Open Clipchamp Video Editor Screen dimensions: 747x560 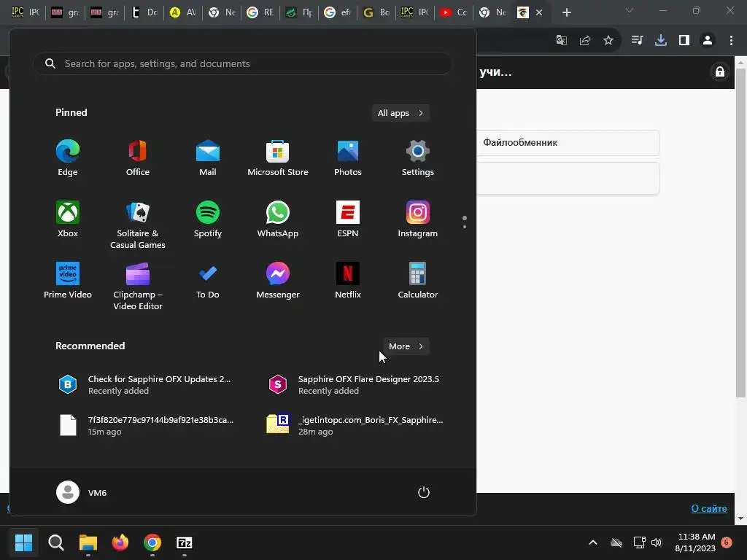[x=138, y=286]
